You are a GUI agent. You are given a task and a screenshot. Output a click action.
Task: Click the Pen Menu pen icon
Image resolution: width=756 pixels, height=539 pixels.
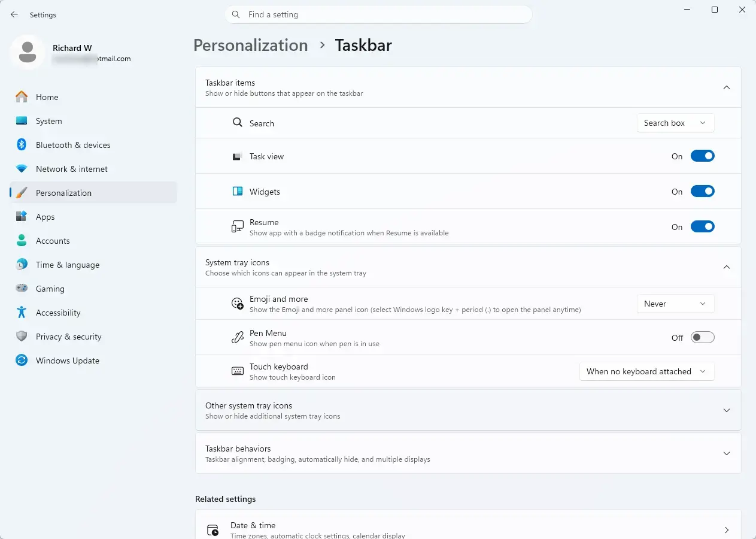(x=237, y=338)
